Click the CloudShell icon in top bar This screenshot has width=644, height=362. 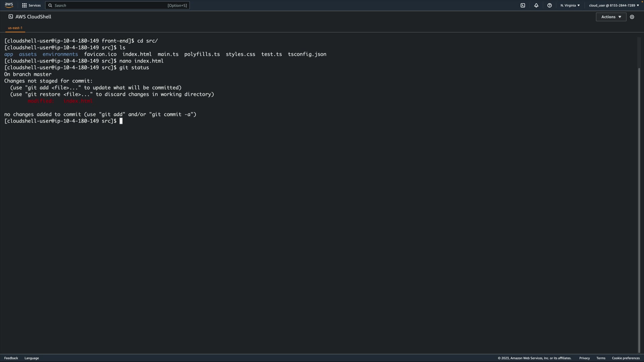(523, 5)
